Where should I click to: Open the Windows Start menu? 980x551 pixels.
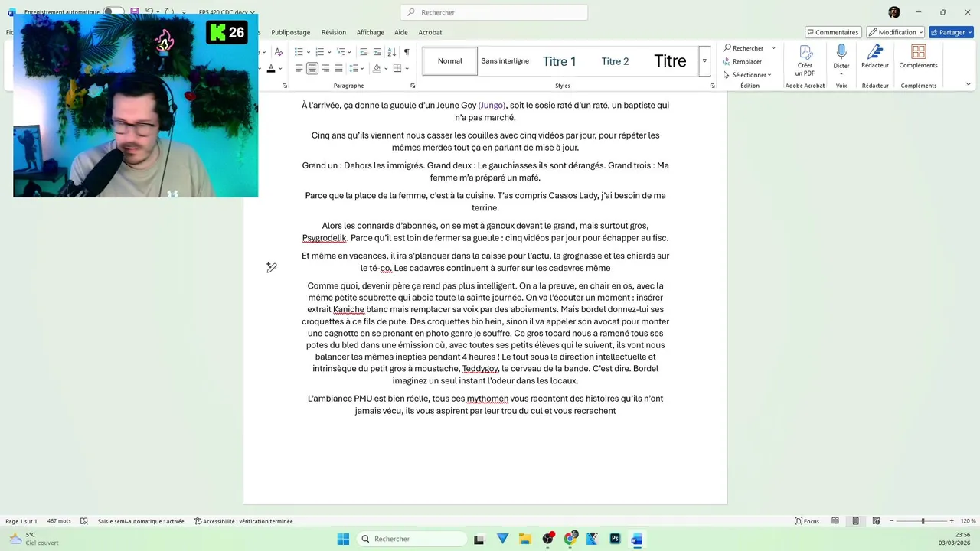coord(343,539)
